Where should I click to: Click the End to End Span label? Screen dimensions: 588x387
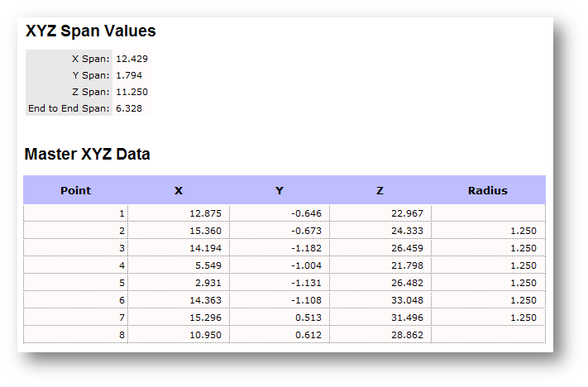pos(69,108)
